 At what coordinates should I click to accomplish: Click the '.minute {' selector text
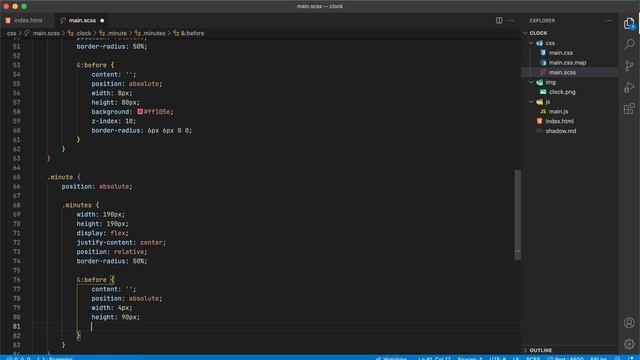coord(64,177)
